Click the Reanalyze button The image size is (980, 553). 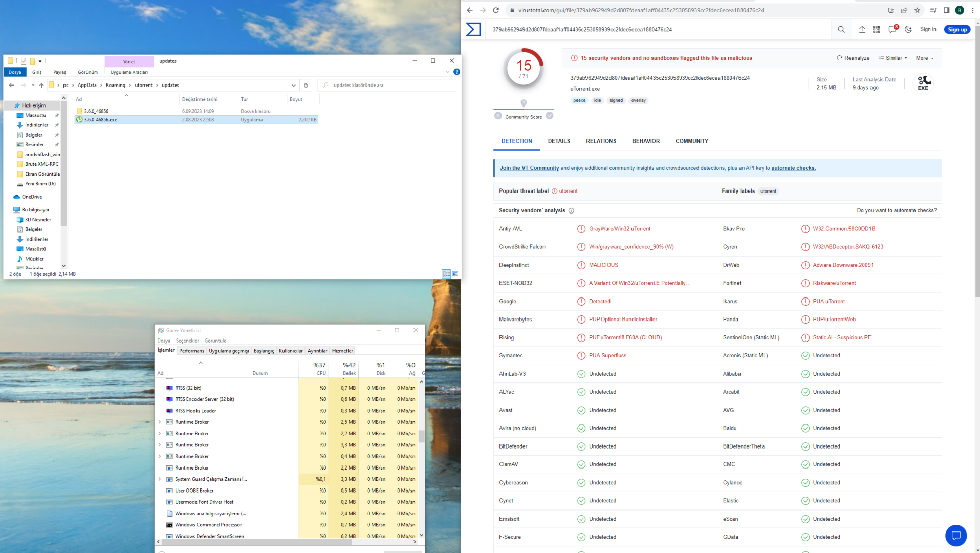pos(853,58)
